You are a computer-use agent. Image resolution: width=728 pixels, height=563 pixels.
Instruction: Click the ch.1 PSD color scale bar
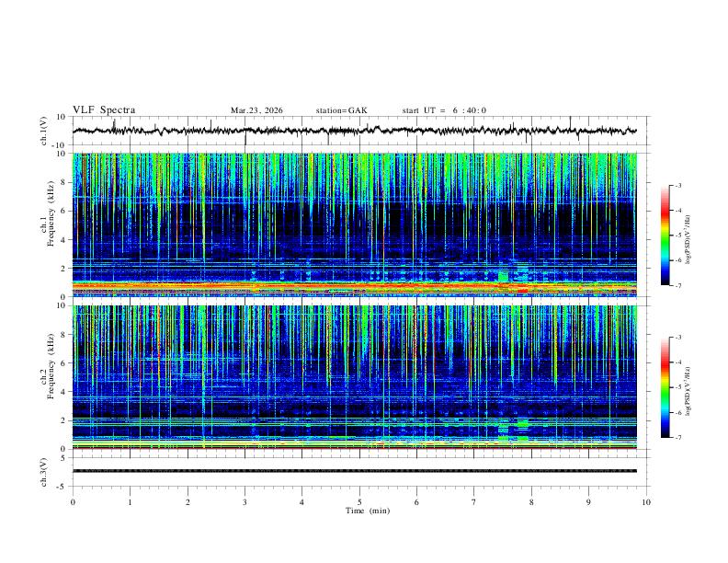[665, 236]
